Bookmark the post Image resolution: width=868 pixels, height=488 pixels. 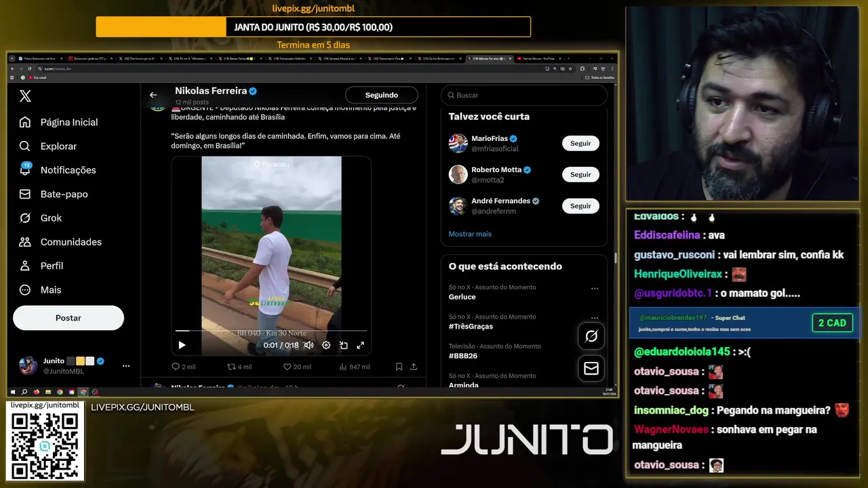coord(399,367)
